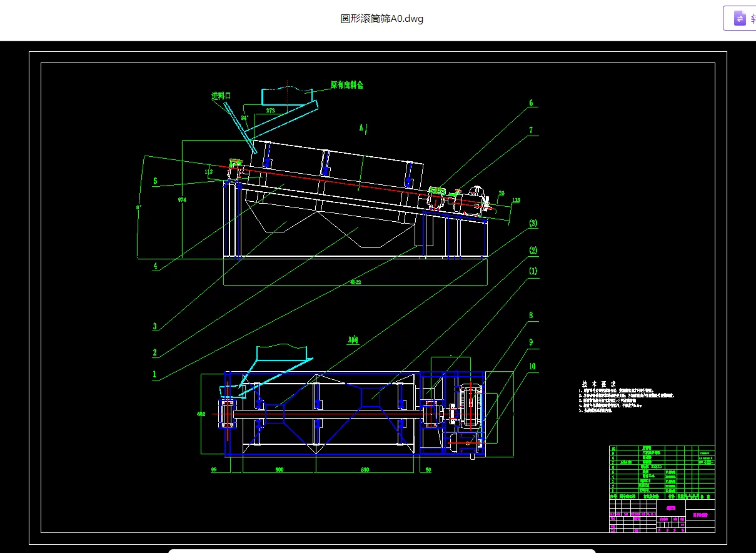
Task: Pick the A向 view label
Action: click(353, 341)
